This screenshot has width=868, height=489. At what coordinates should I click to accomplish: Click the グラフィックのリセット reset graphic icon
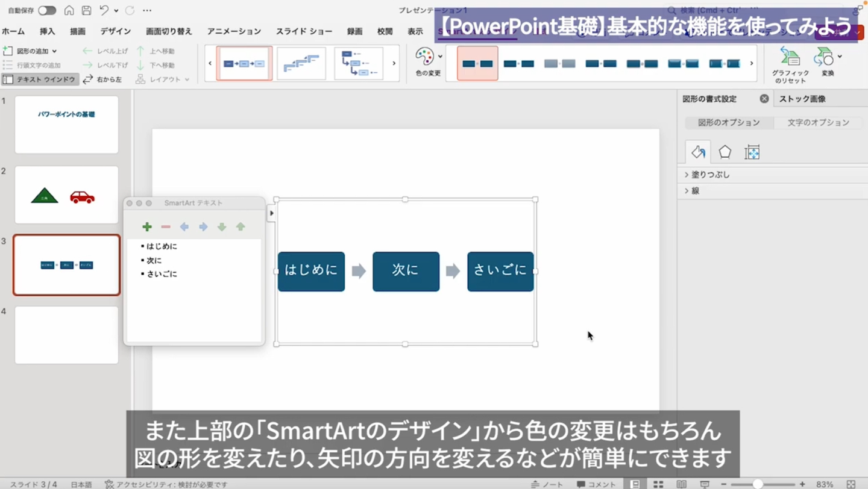point(790,57)
